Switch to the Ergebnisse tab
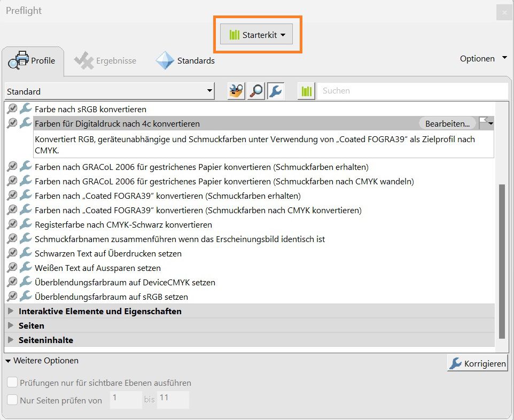The width and height of the screenshot is (514, 420). pos(104,60)
